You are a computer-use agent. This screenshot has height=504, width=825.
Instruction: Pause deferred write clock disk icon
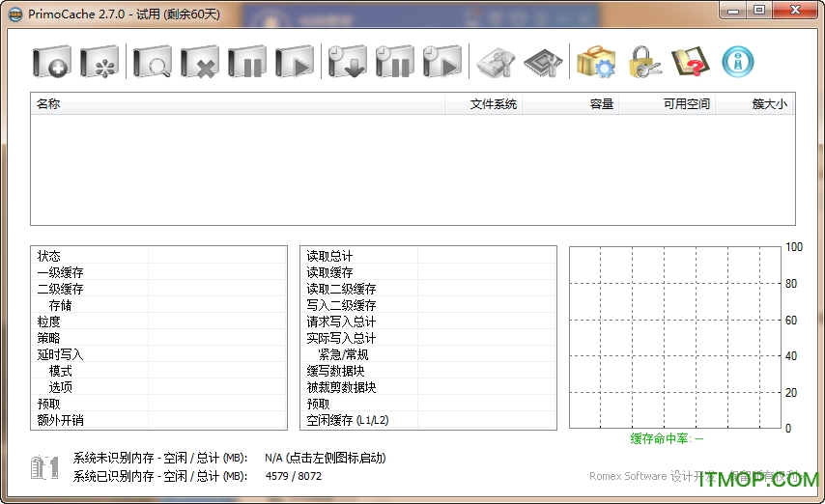[x=394, y=62]
